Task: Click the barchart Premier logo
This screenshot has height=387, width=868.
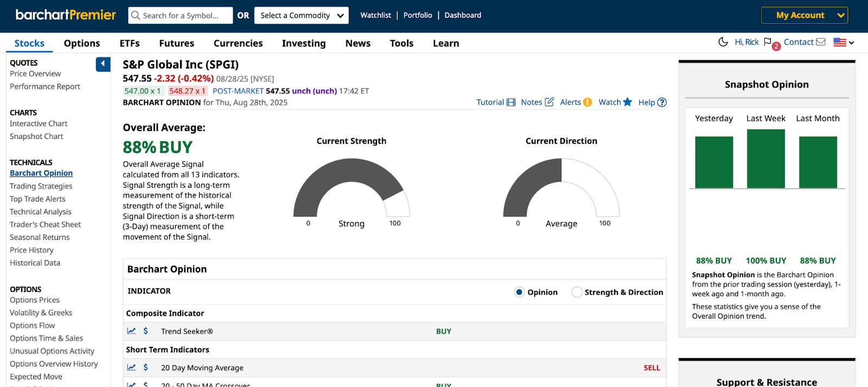Action: pos(66,15)
